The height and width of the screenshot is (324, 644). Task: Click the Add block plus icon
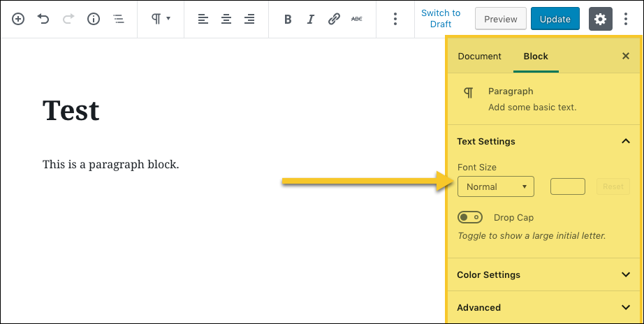pos(18,19)
